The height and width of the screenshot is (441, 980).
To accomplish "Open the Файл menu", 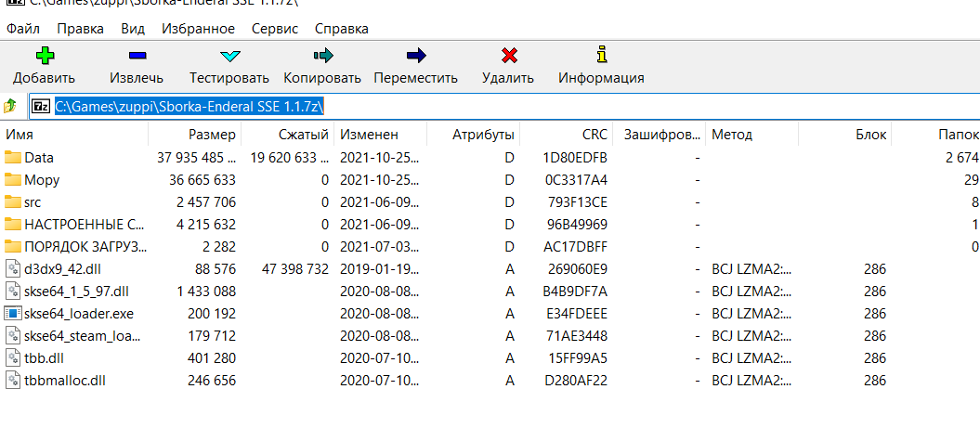I will click(22, 29).
